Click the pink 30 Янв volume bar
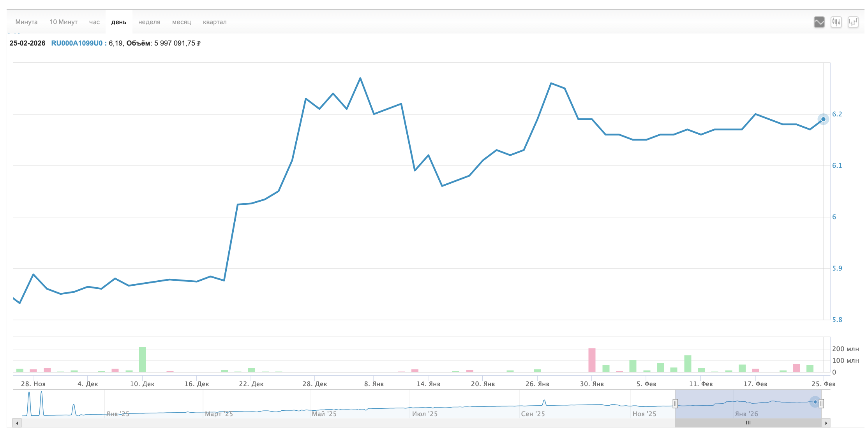 pyautogui.click(x=592, y=360)
